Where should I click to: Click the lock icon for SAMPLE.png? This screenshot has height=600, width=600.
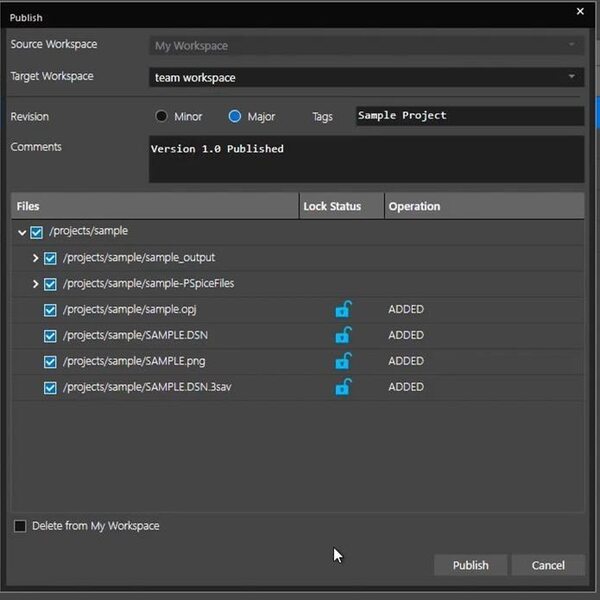tap(343, 361)
